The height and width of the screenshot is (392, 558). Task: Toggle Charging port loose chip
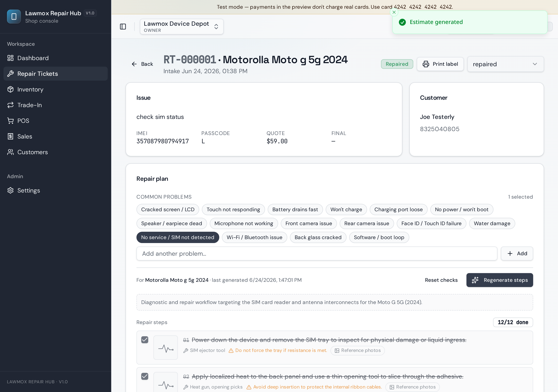[398, 210]
